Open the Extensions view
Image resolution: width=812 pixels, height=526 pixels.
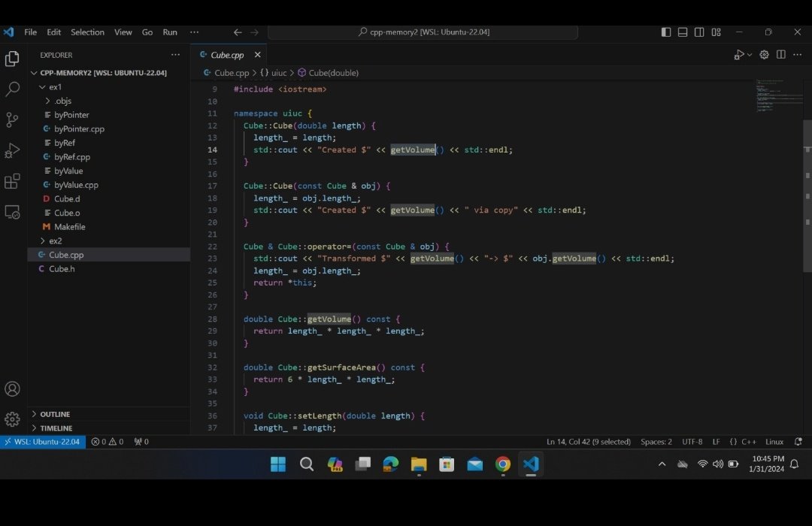coord(13,181)
